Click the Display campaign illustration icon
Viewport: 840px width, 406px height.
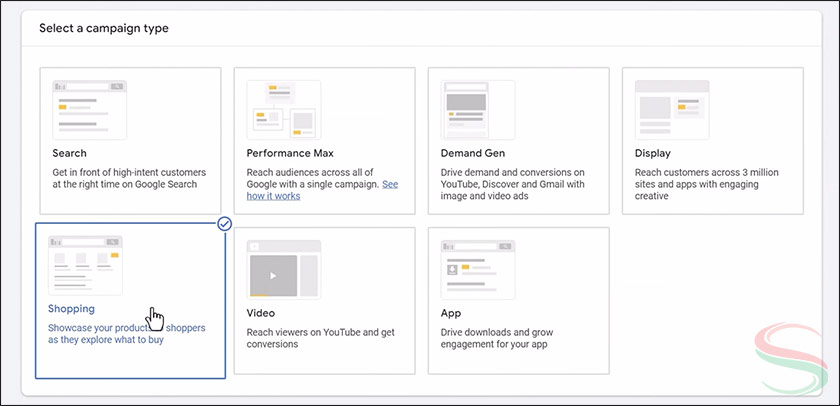pos(672,109)
